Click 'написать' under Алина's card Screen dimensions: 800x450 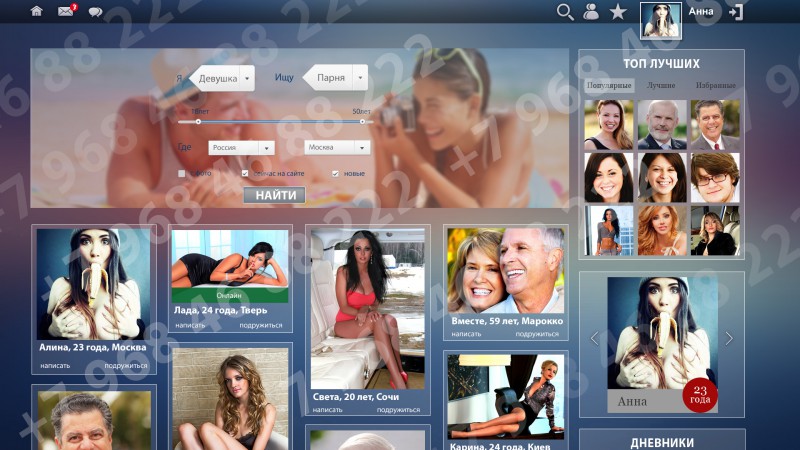[55, 365]
